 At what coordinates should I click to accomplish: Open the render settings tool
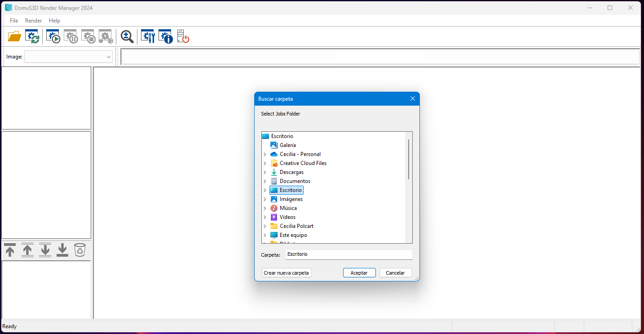pos(147,36)
